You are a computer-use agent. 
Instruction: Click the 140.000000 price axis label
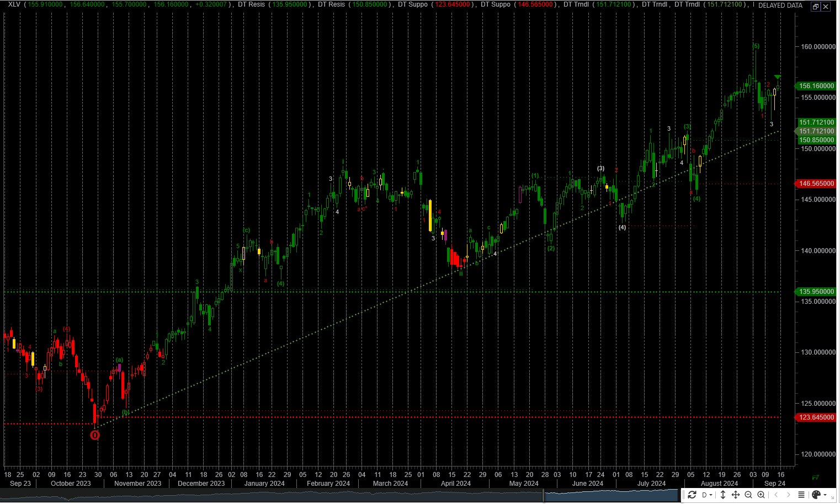(x=818, y=251)
